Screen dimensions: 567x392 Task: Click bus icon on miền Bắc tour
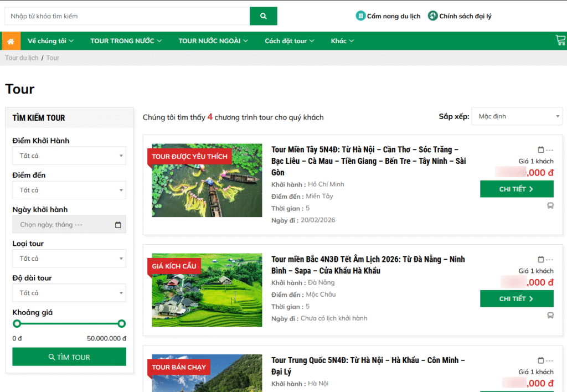[x=550, y=316]
